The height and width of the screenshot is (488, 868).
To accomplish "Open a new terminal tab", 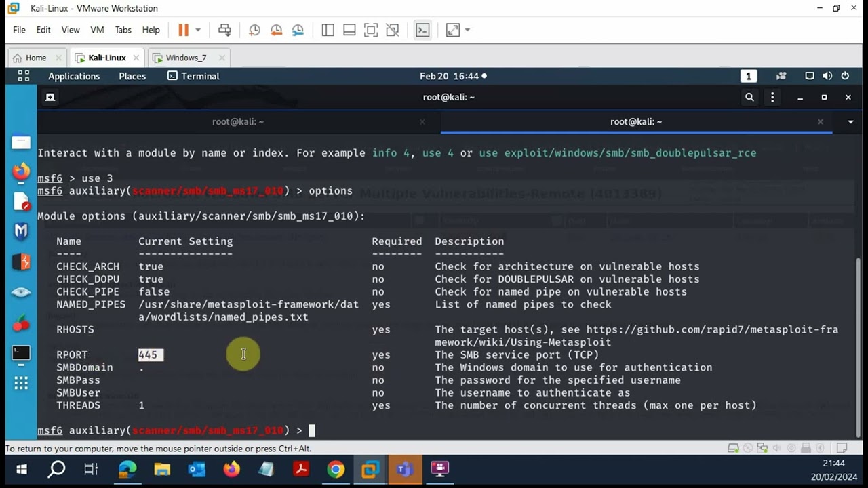I will [50, 97].
